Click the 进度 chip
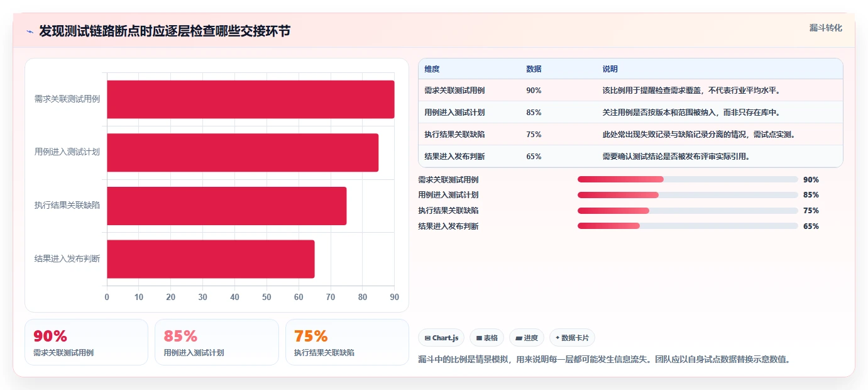868x390 pixels. tap(527, 338)
